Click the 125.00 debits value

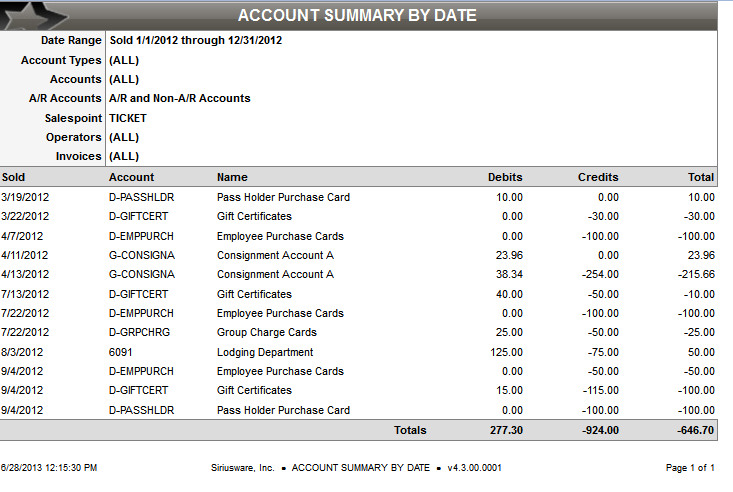506,352
